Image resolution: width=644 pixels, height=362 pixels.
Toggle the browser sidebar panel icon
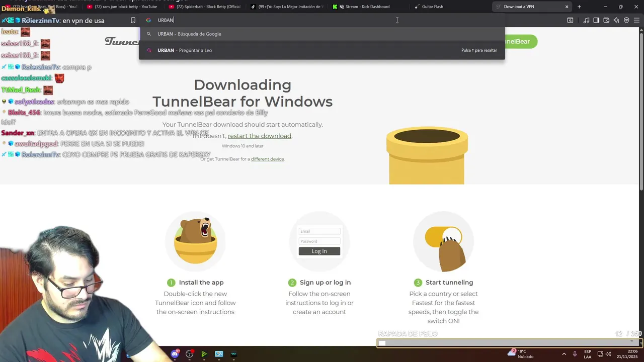tap(596, 20)
